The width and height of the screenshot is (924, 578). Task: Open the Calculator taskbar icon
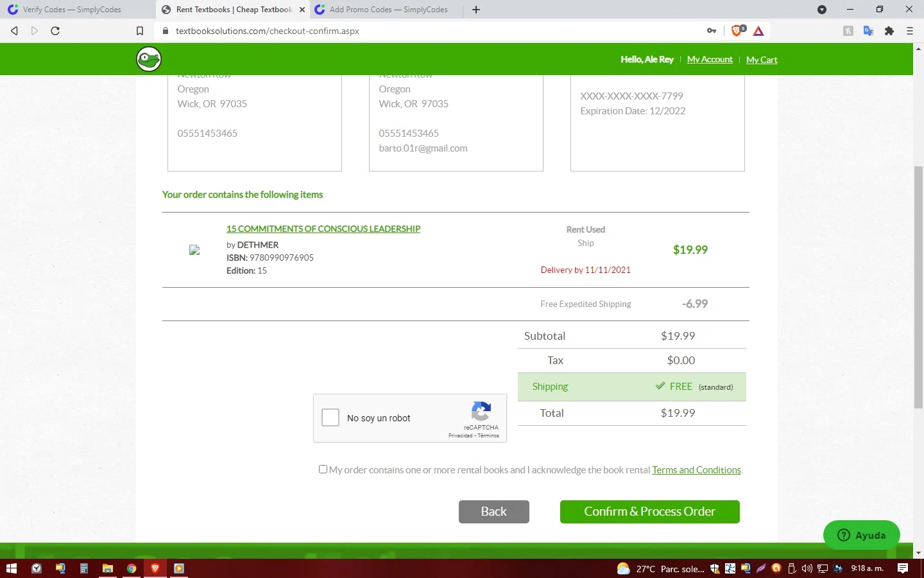point(84,568)
